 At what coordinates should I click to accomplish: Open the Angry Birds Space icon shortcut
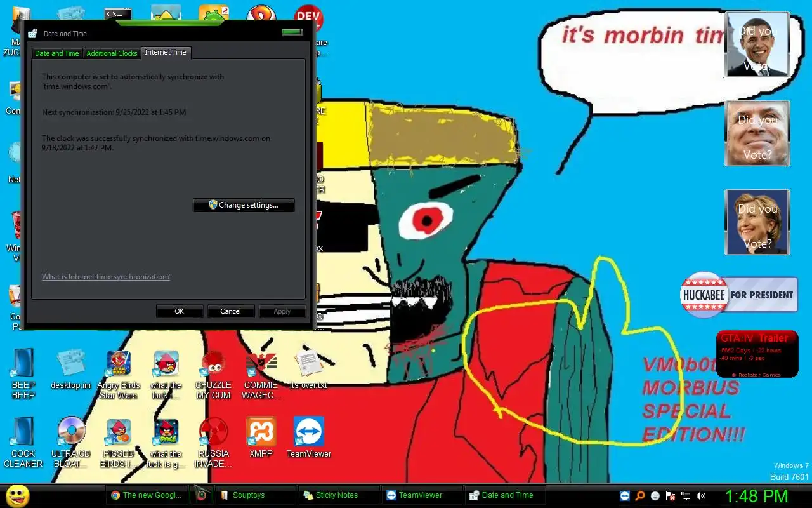click(166, 443)
